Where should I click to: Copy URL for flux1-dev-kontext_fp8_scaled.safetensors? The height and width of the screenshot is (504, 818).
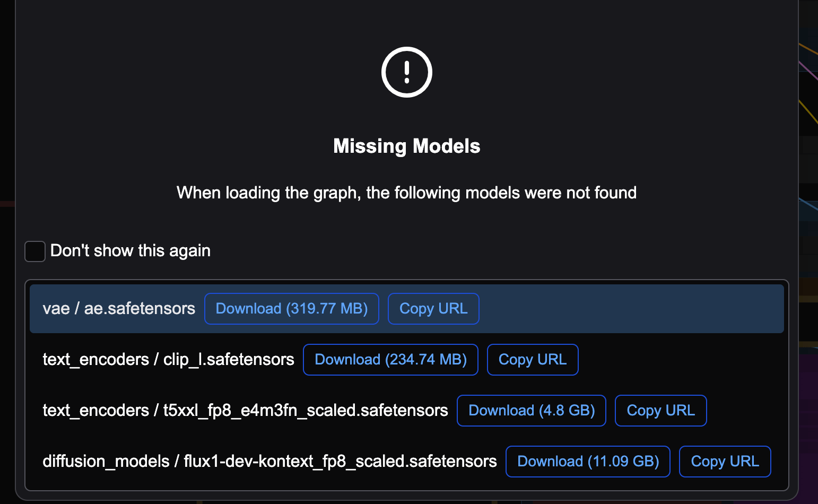click(x=725, y=462)
